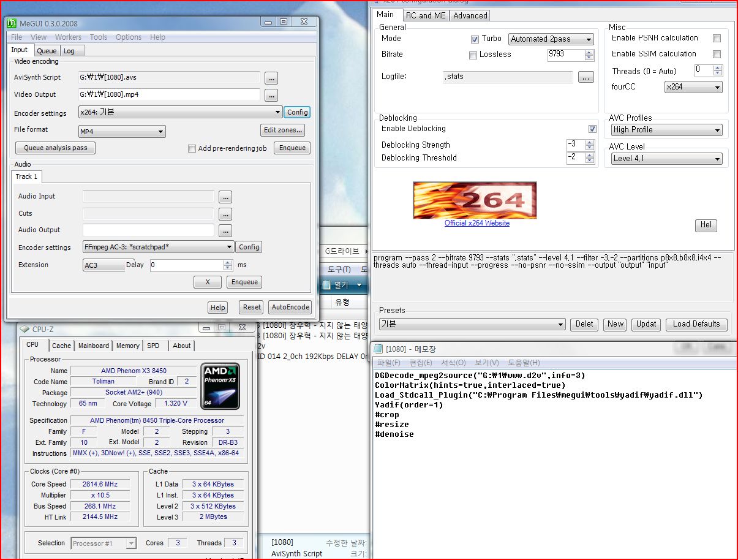Click the CPU-Z title bar icon
Screen dimensions: 738x560
24,329
